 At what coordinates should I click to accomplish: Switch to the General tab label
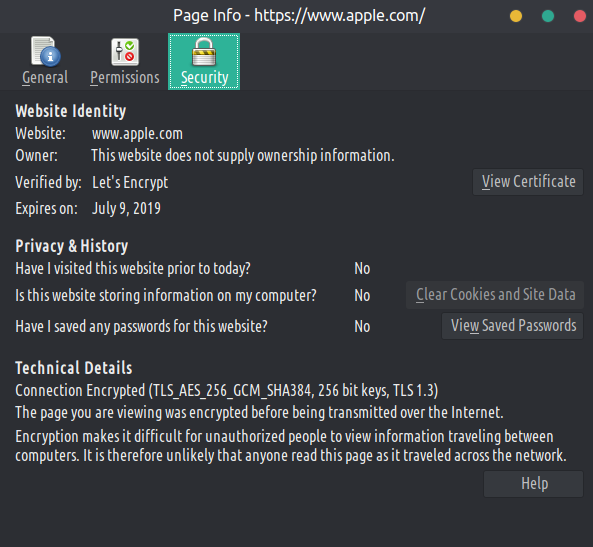(x=45, y=78)
